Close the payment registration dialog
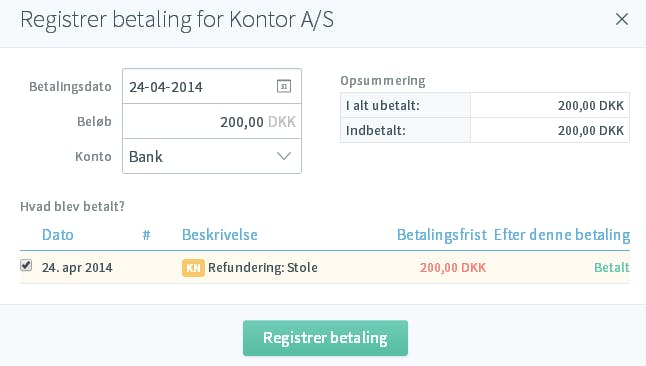The image size is (646, 366). click(622, 19)
